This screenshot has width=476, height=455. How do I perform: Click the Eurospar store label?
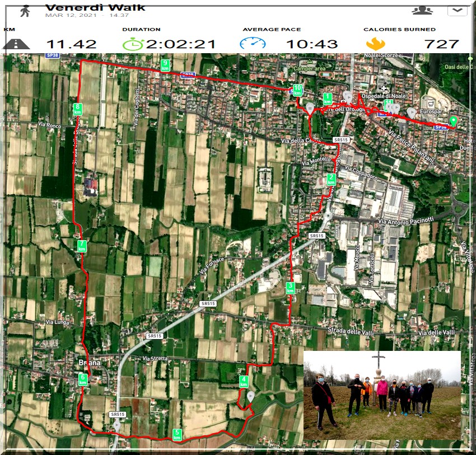coord(431,111)
